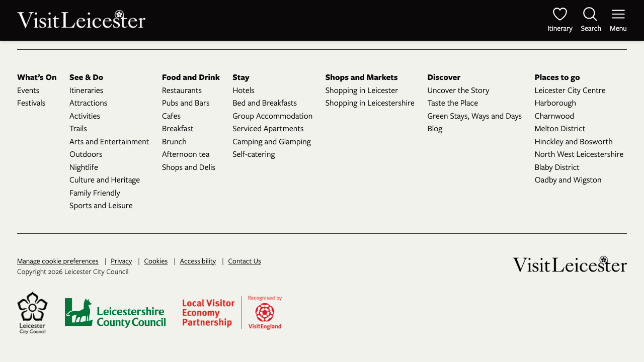Select the What's On heading
644x362 pixels.
point(37,77)
